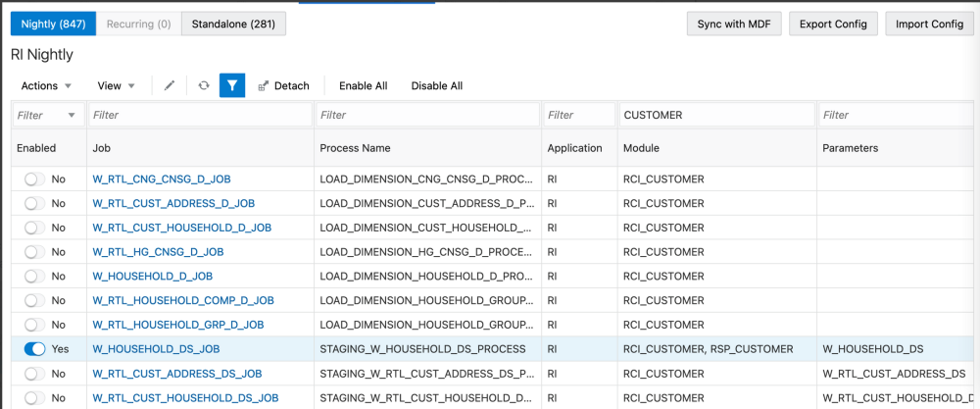The height and width of the screenshot is (409, 980).
Task: Click the Process Name filter field
Action: pyautogui.click(x=427, y=115)
